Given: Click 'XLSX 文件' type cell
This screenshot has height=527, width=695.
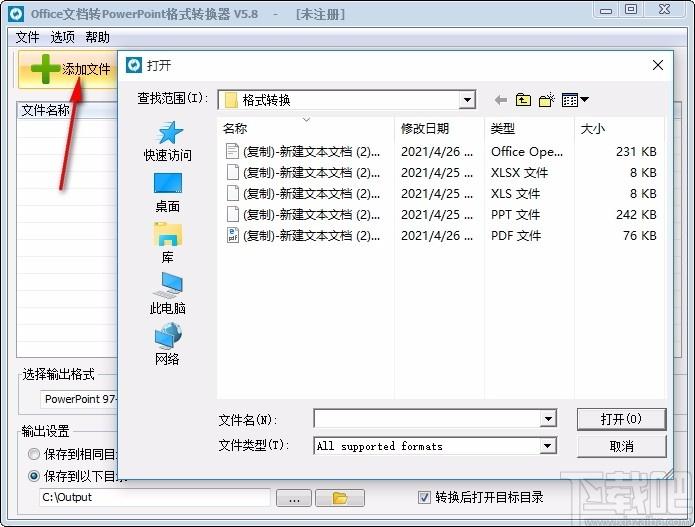Looking at the screenshot, I should click(519, 172).
